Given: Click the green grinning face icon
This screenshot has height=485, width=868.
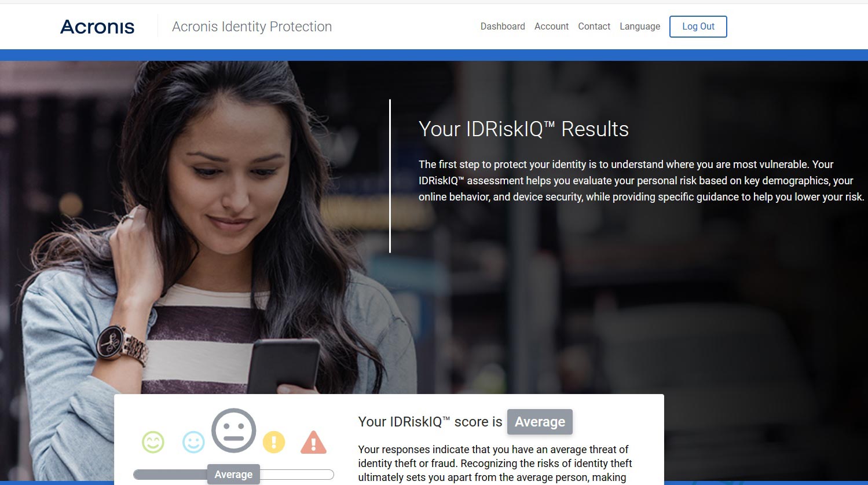Looking at the screenshot, I should click(x=153, y=443).
